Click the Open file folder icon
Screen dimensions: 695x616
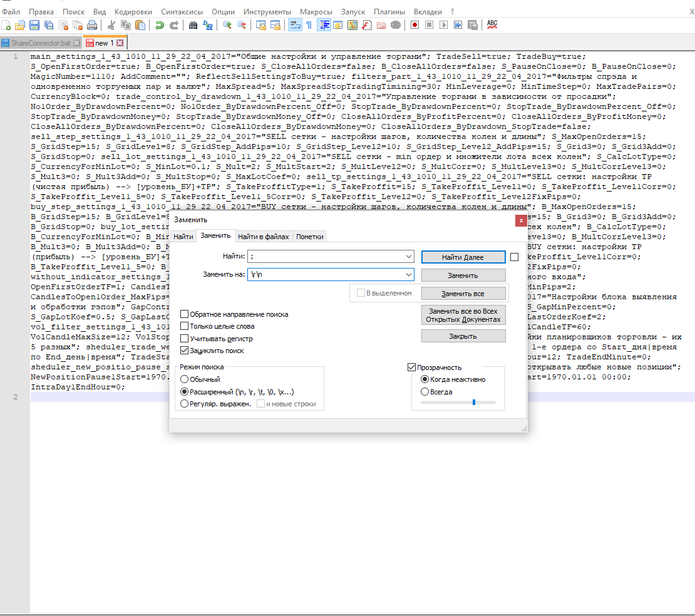pos(20,25)
